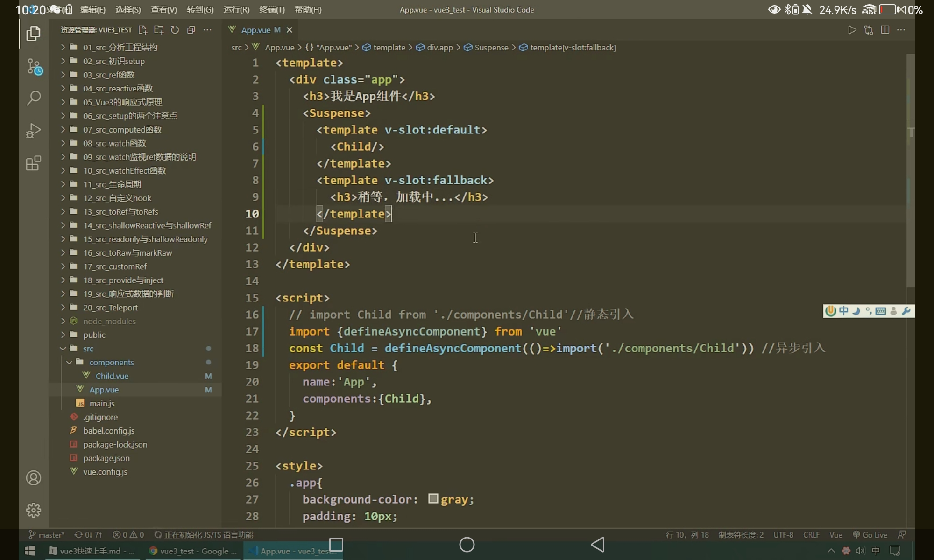Viewport: 934px width, 560px height.
Task: Select the App.vue editor tab
Action: coord(256,30)
